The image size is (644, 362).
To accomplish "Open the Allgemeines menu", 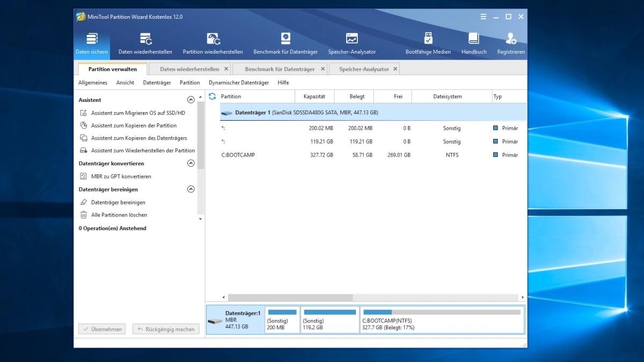I will (x=93, y=83).
